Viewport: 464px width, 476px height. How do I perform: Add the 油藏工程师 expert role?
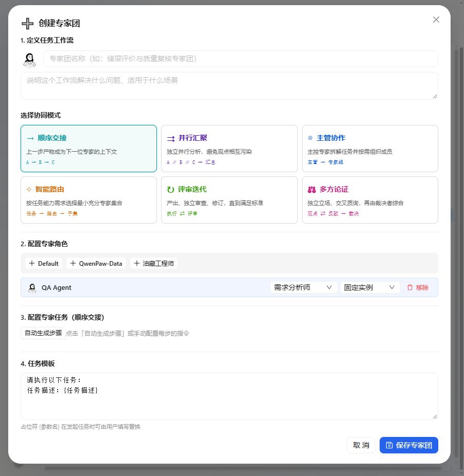154,263
